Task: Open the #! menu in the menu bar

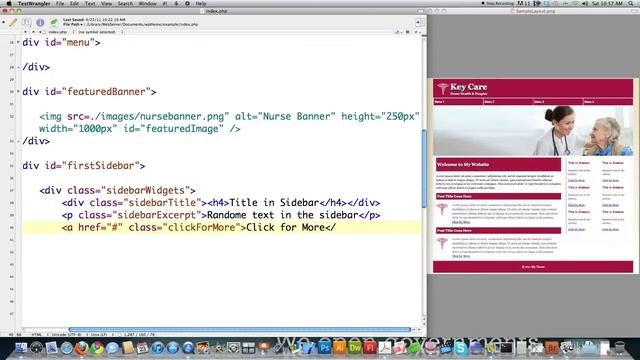Action: (x=165, y=3)
